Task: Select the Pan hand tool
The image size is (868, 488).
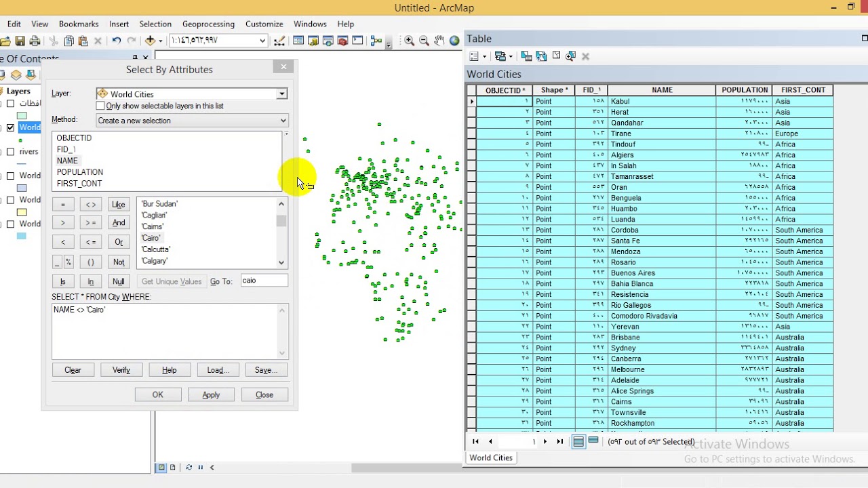Action: pos(439,41)
